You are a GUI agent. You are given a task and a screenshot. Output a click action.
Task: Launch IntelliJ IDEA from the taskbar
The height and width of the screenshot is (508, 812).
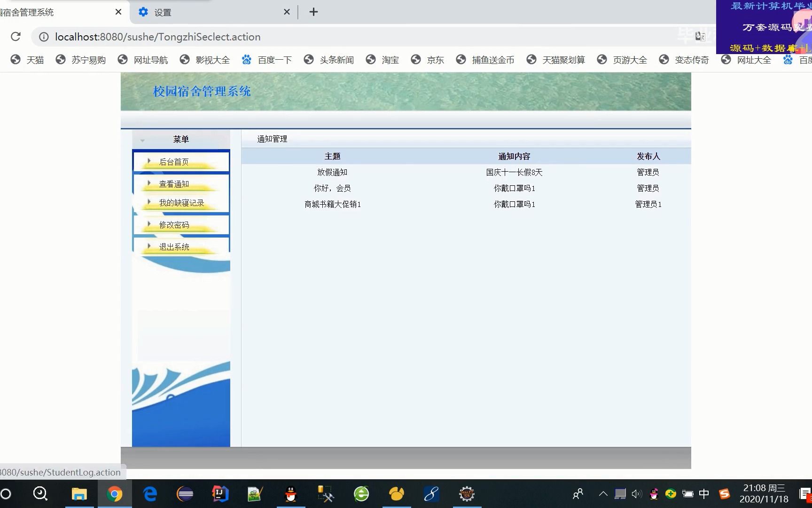(220, 494)
